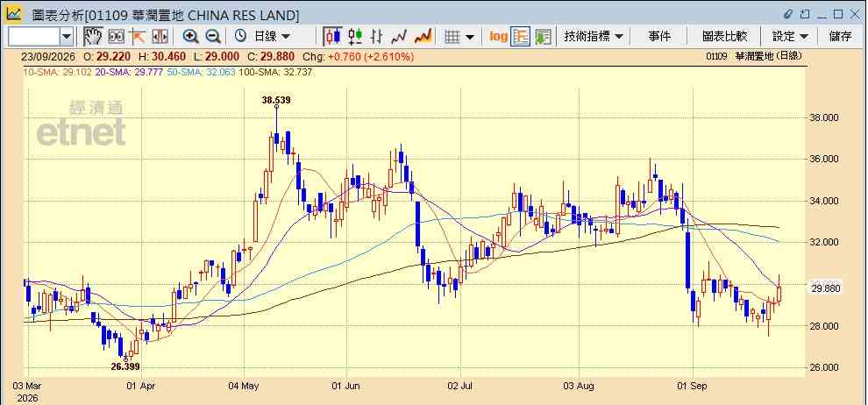Toggle the legend data display icon

click(x=520, y=37)
